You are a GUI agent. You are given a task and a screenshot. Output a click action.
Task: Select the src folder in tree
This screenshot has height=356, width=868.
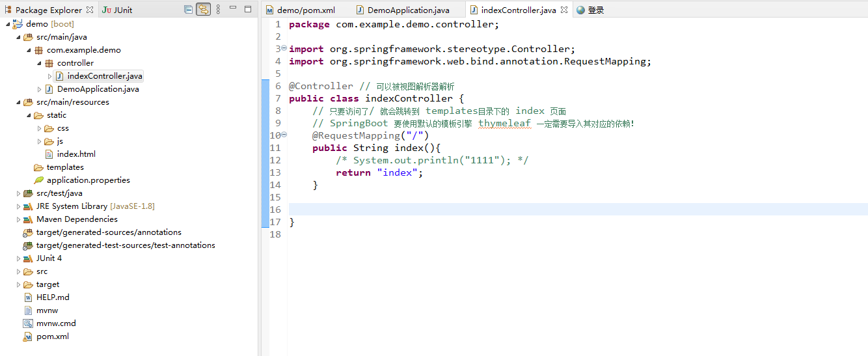(x=42, y=271)
